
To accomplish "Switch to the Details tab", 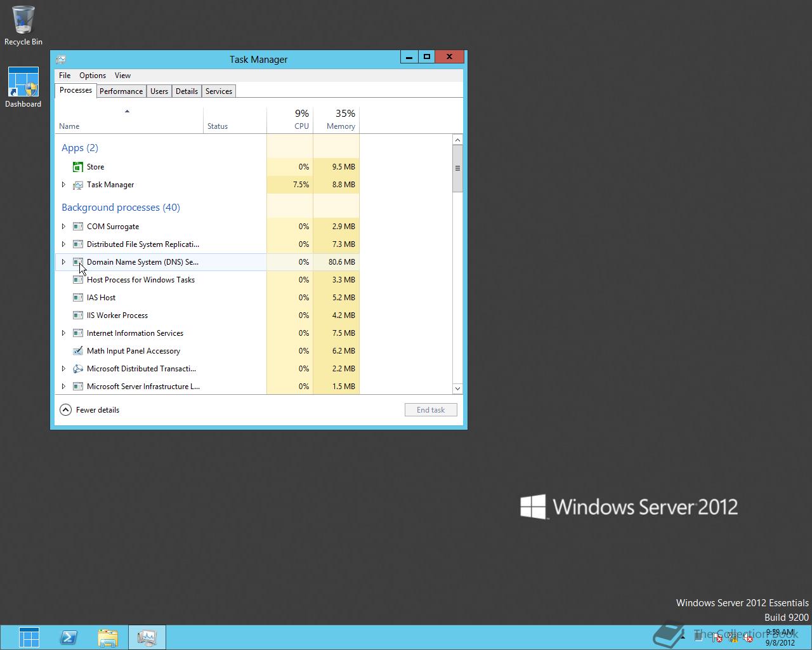I will tap(187, 91).
